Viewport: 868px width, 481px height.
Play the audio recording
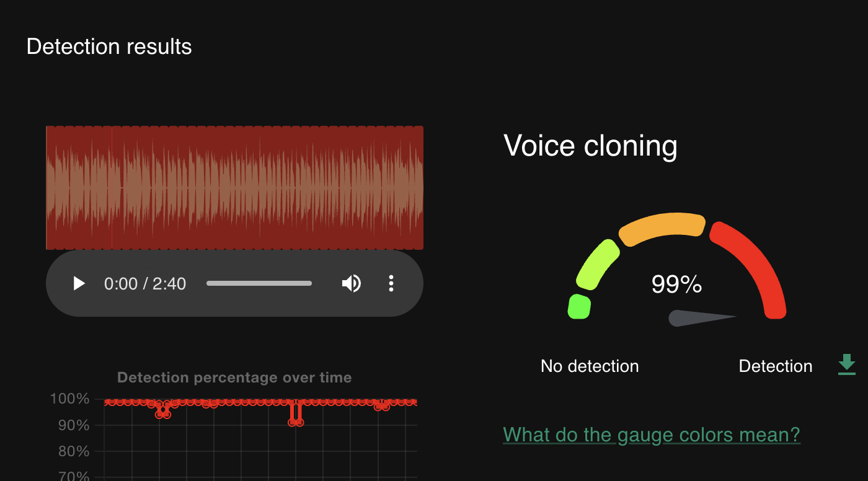click(x=79, y=284)
